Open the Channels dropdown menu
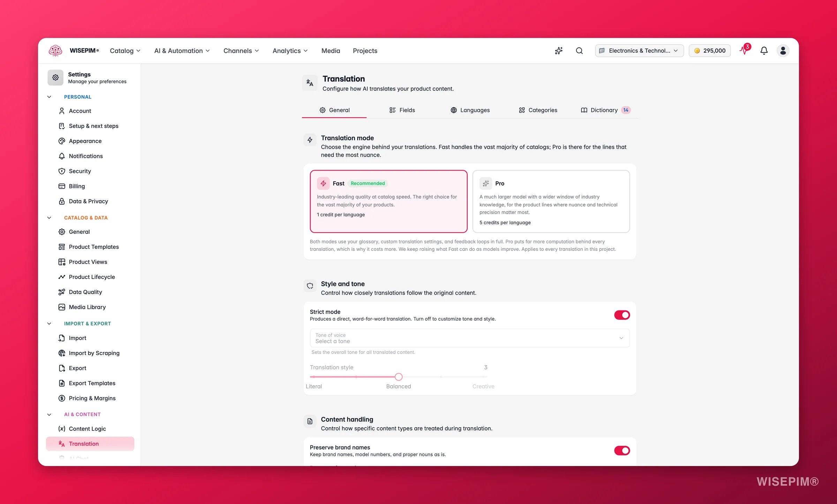Image resolution: width=837 pixels, height=504 pixels. [x=241, y=51]
